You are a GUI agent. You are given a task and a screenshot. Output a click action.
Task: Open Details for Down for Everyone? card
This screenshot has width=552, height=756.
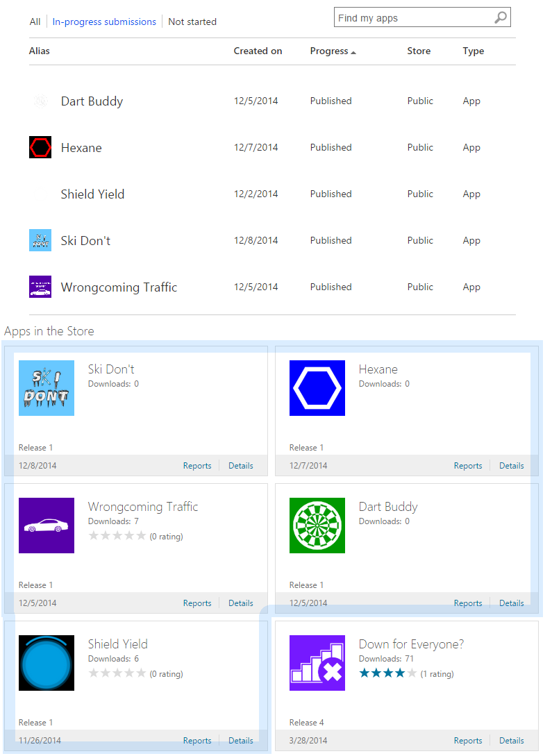(x=512, y=741)
